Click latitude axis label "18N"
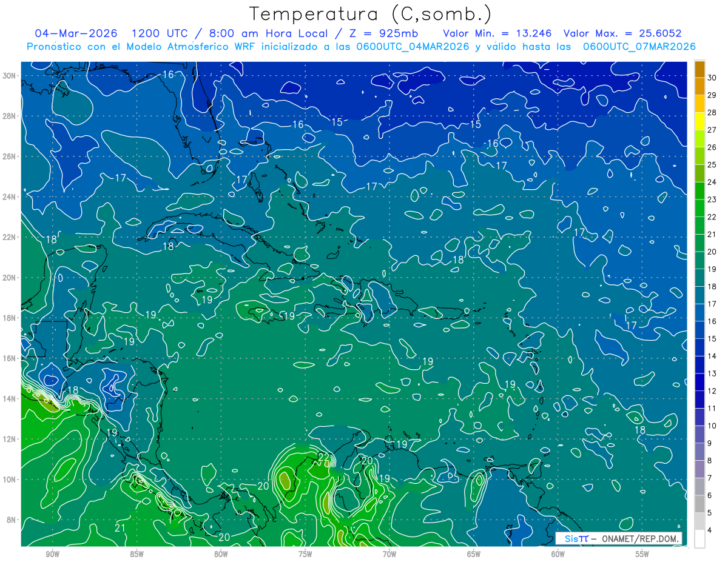Viewport: 728px width, 562px height. point(10,318)
